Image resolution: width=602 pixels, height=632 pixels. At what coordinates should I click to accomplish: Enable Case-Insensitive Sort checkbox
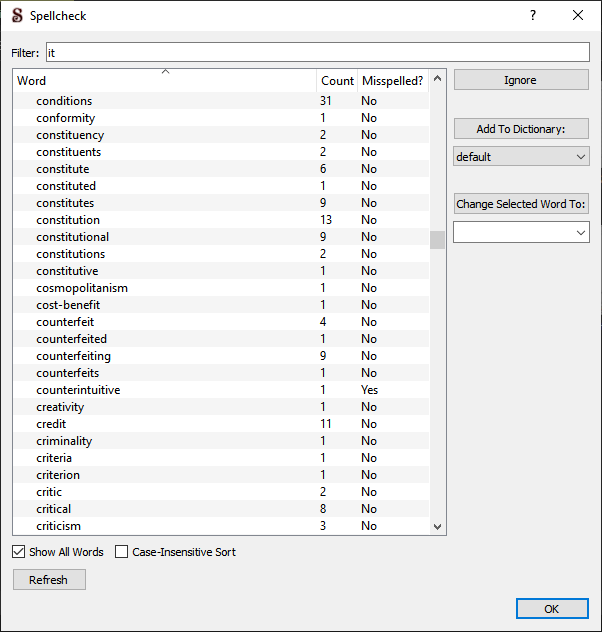tap(122, 552)
